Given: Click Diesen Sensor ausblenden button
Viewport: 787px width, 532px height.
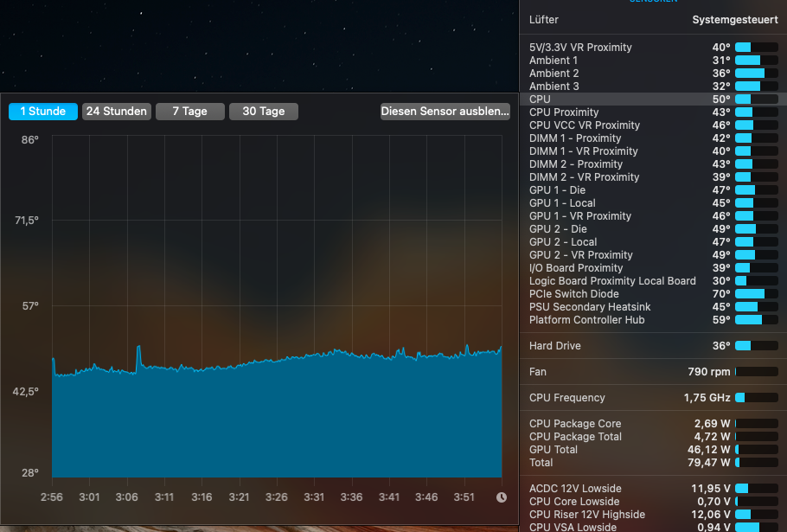Looking at the screenshot, I should tap(445, 112).
